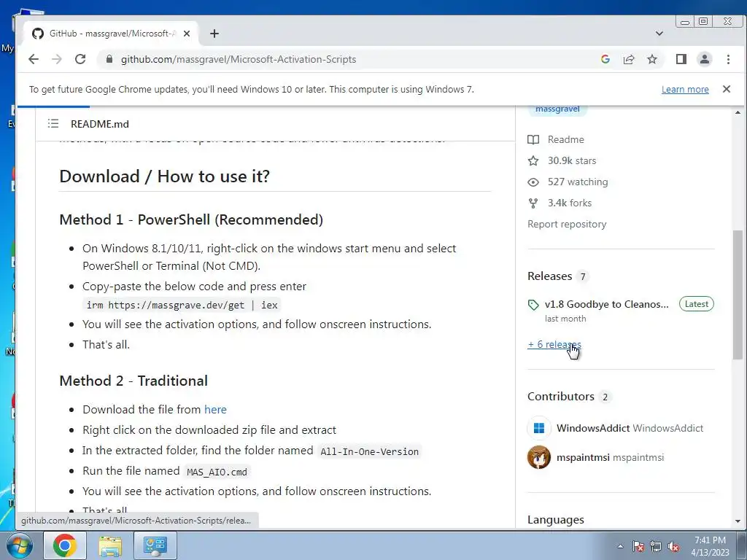This screenshot has width=747, height=560.
Task: Click the address bar URL
Action: tap(239, 60)
